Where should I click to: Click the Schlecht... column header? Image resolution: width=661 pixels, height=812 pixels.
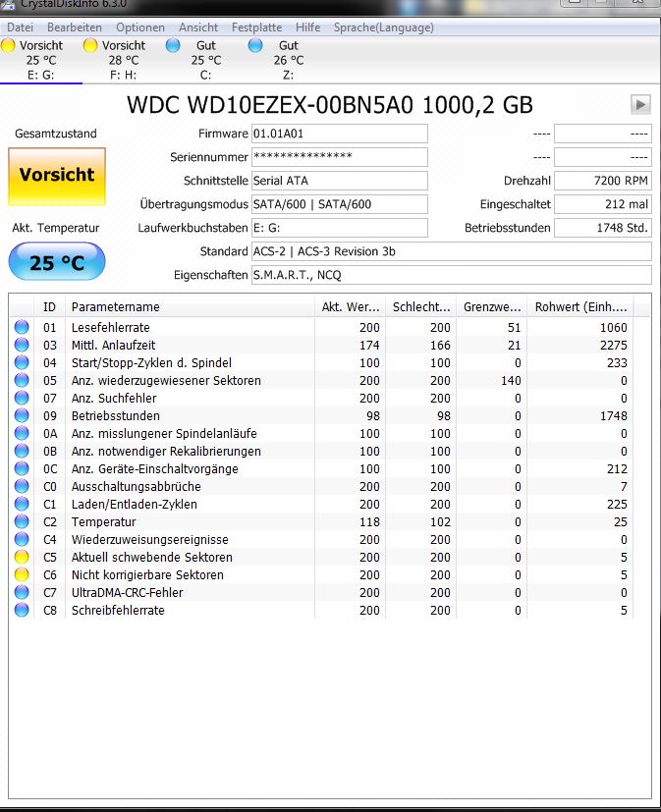pyautogui.click(x=420, y=306)
